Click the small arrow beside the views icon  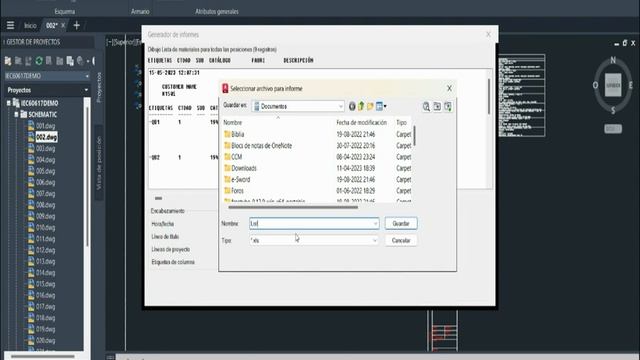pyautogui.click(x=385, y=107)
